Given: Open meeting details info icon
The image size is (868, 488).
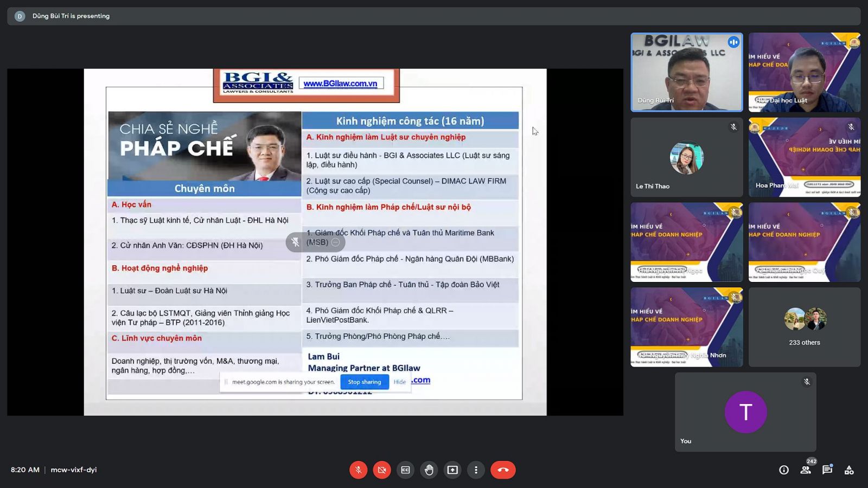Looking at the screenshot, I should [784, 470].
